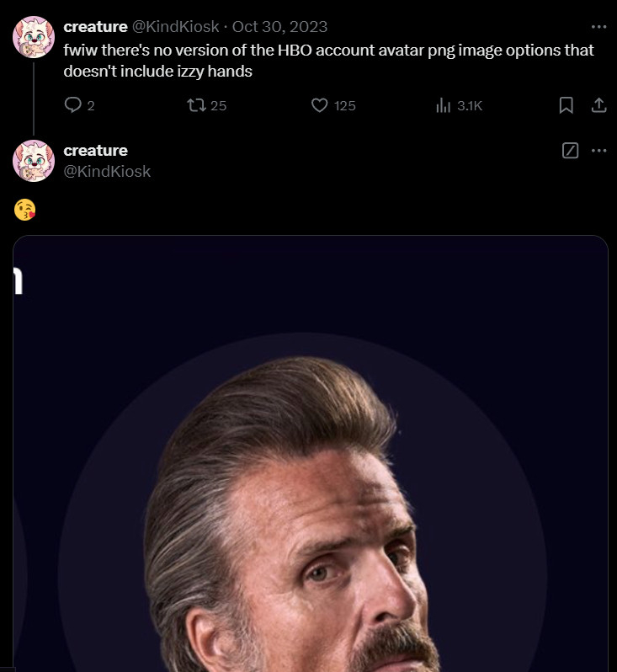617x672 pixels.
Task: Open creature's profile picture in first tweet
Action: [34, 37]
